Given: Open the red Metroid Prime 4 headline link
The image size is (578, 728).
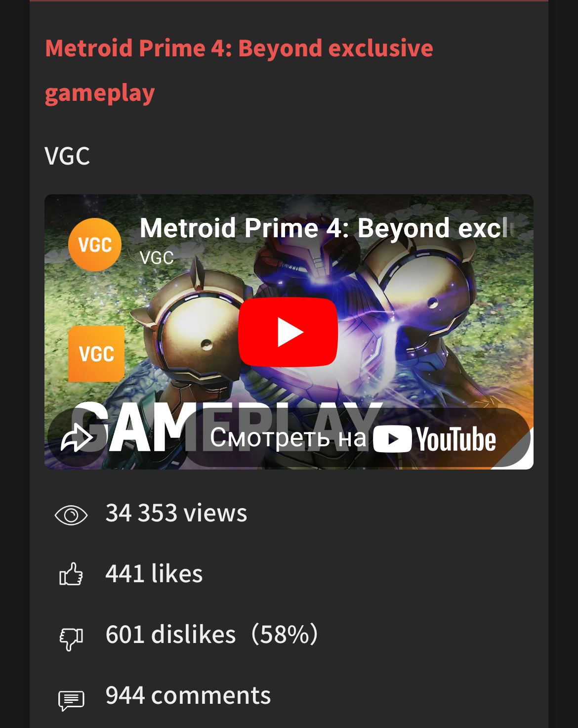Looking at the screenshot, I should coord(239,70).
